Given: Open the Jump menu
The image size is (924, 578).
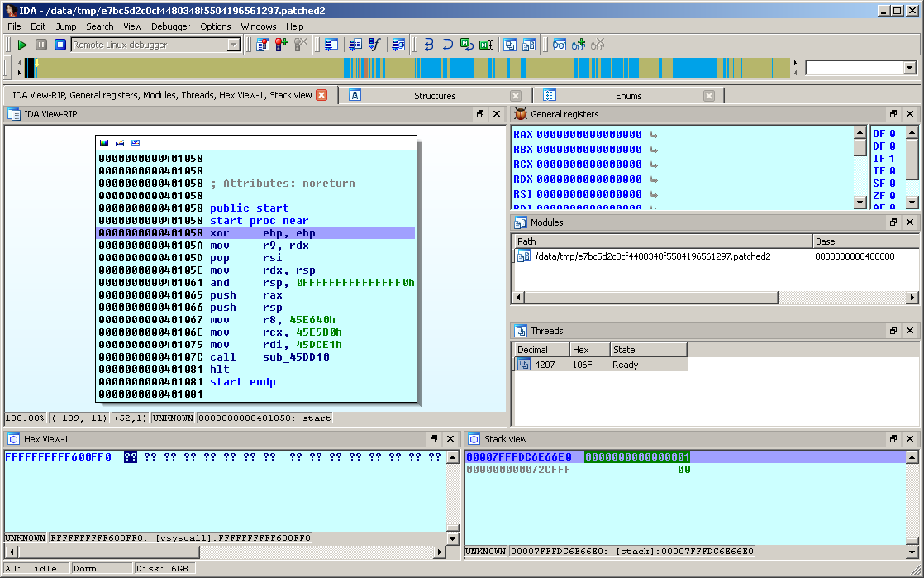Looking at the screenshot, I should click(x=66, y=26).
